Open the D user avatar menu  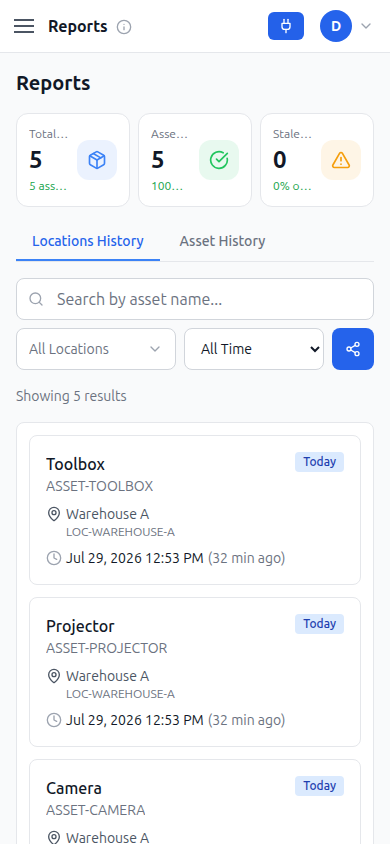pyautogui.click(x=336, y=26)
